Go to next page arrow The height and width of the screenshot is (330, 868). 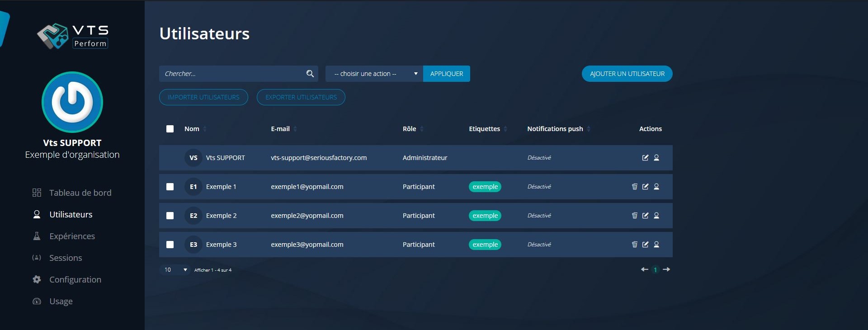tap(666, 269)
